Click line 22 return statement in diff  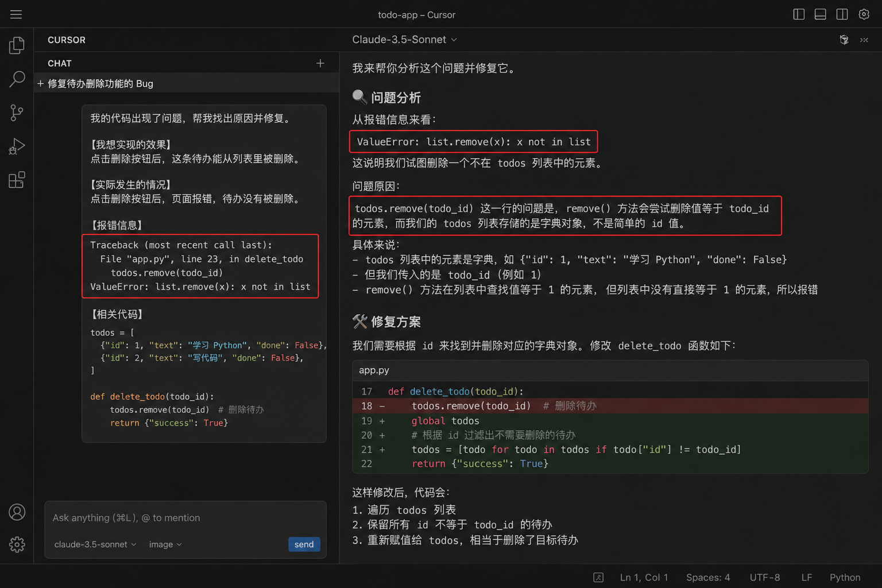pyautogui.click(x=610, y=464)
